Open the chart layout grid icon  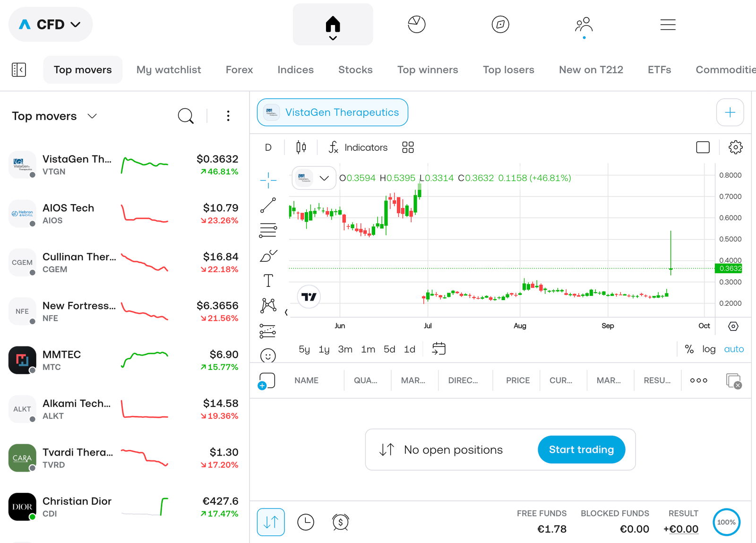(408, 147)
